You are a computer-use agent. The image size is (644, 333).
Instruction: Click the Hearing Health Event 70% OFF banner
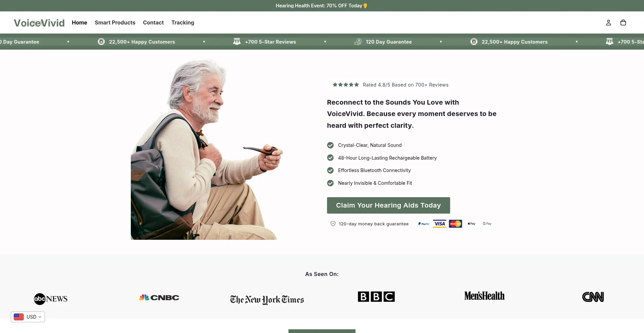(x=322, y=6)
